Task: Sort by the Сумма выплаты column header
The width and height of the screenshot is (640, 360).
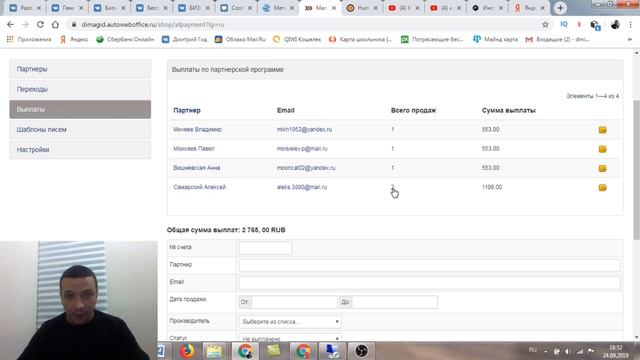Action: (508, 110)
